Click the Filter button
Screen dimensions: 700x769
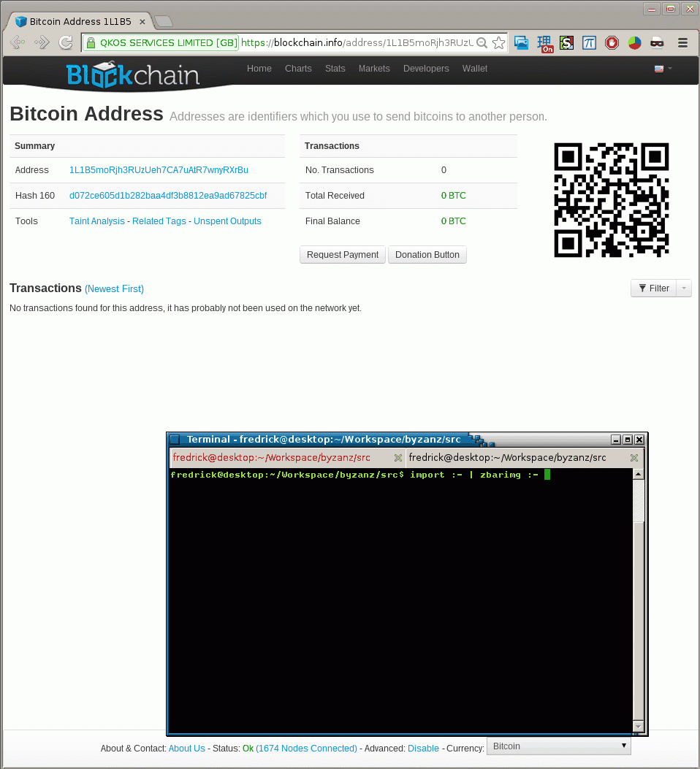tap(653, 288)
